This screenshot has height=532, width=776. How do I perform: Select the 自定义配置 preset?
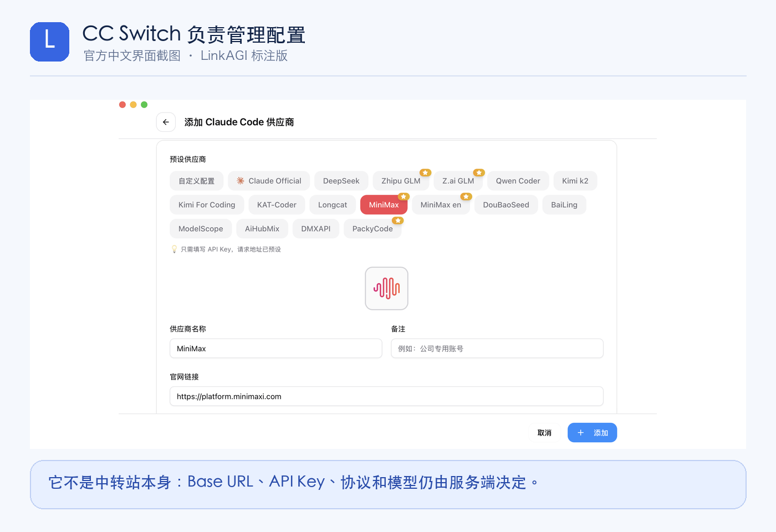point(197,181)
